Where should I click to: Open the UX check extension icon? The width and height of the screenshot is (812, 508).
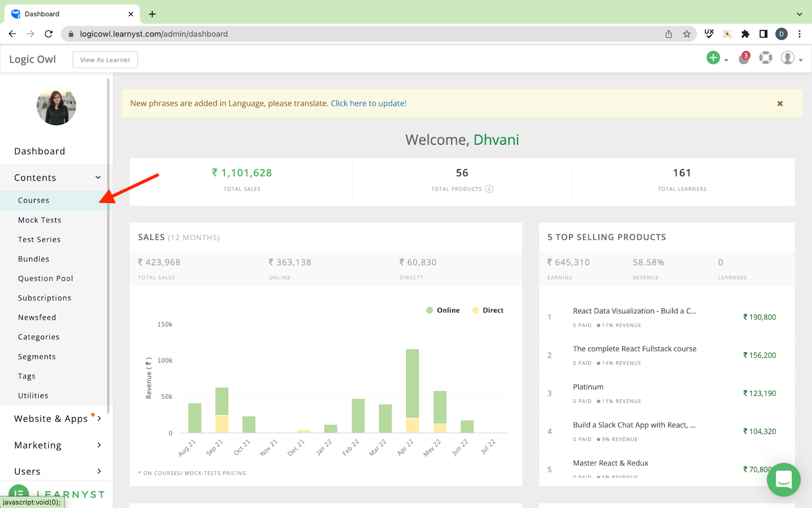click(709, 34)
